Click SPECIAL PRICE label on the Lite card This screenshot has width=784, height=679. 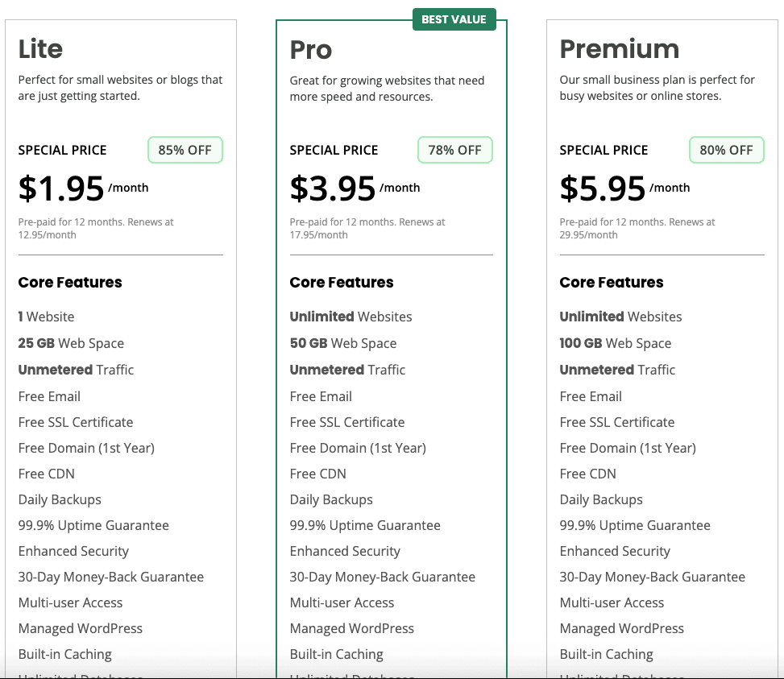pyautogui.click(x=63, y=151)
